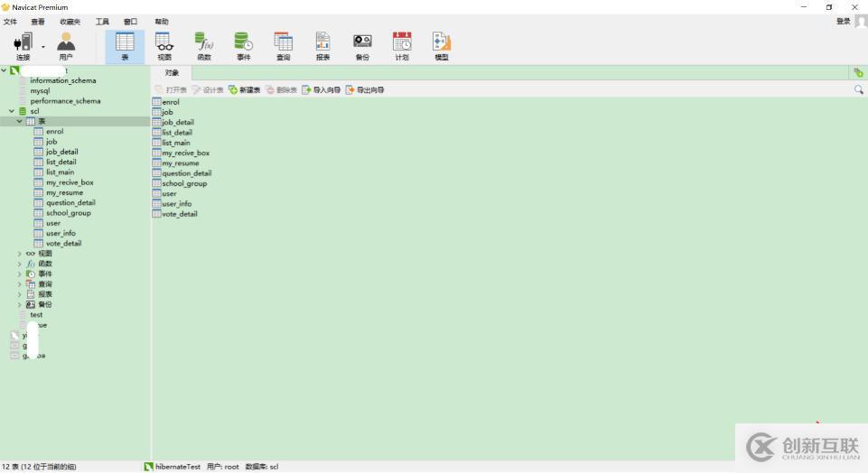Open the 用户 user management icon

click(66, 46)
